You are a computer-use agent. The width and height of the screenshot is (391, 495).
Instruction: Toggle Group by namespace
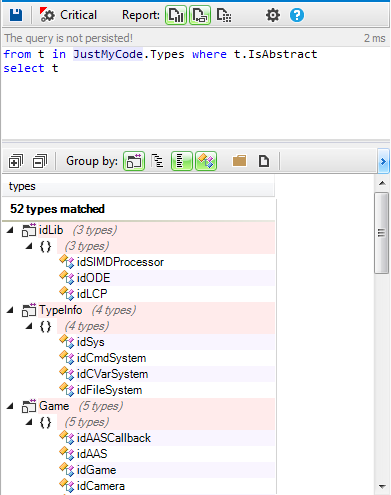tap(182, 161)
